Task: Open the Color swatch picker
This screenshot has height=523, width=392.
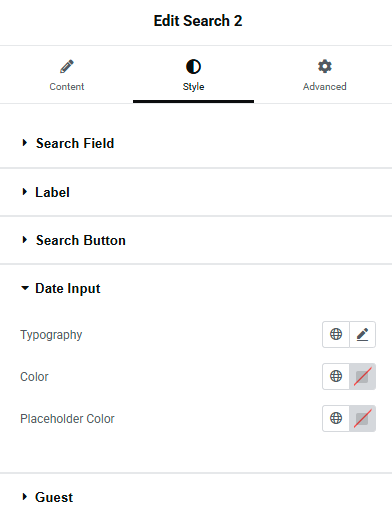Action: point(362,376)
